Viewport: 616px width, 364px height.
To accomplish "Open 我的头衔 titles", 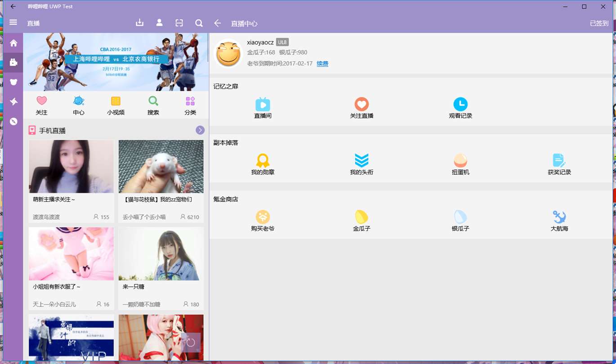I will pos(362,164).
